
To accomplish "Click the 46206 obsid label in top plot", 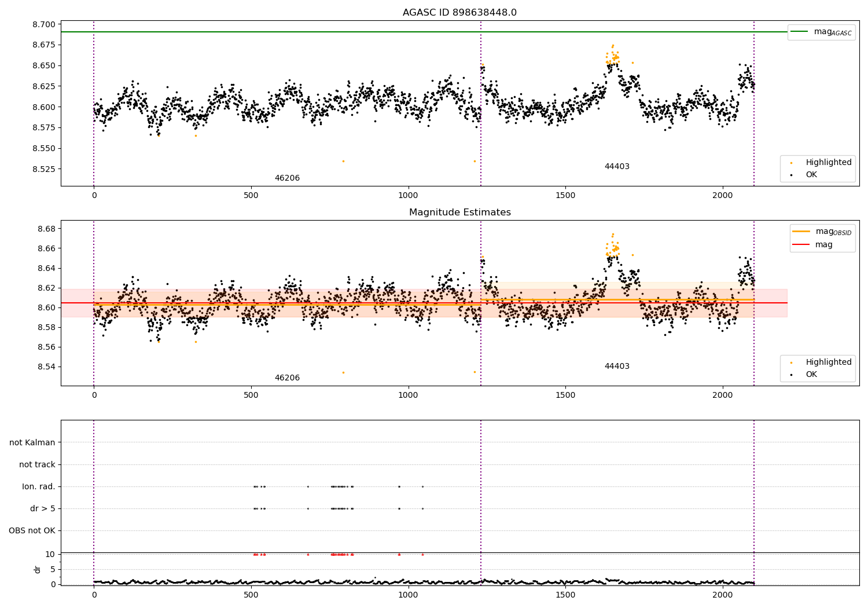I will (287, 178).
